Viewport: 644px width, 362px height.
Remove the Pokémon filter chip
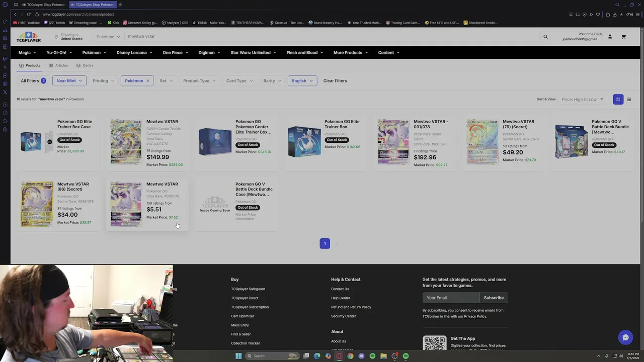147,81
